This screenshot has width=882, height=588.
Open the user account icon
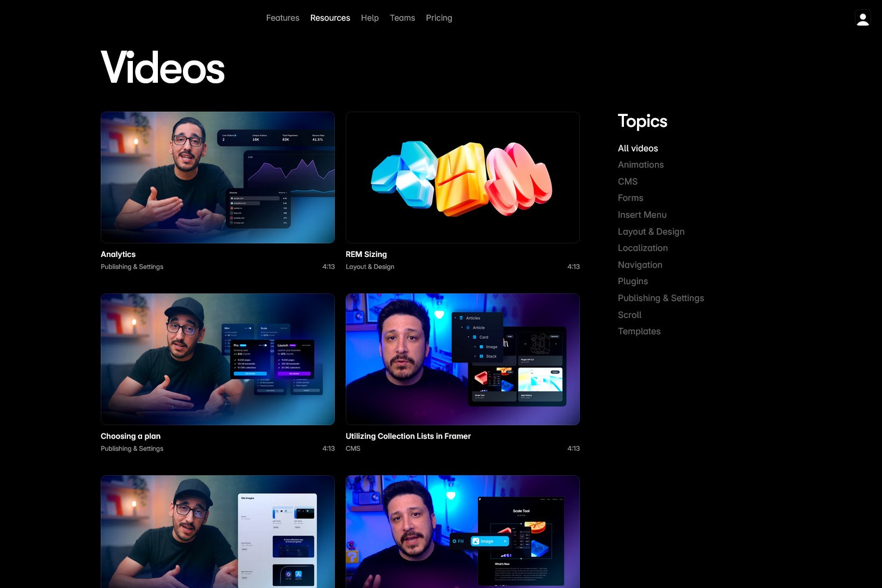pyautogui.click(x=863, y=19)
